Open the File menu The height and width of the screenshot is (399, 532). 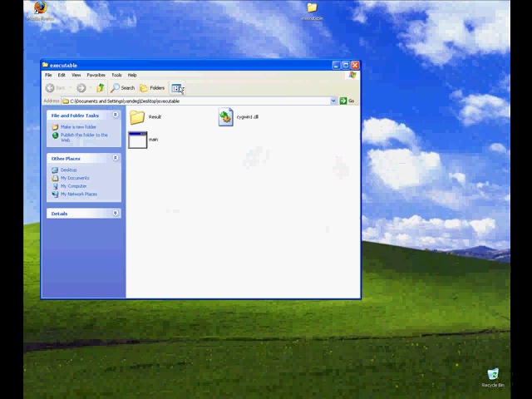coord(48,75)
